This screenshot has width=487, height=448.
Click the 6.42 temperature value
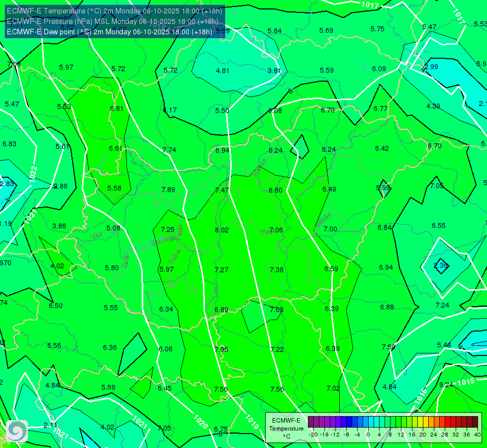(x=382, y=149)
